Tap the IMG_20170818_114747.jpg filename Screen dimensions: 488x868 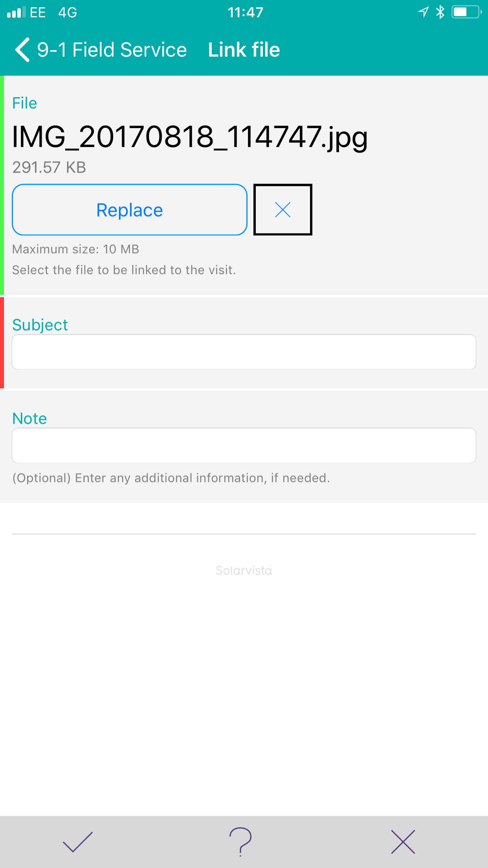(190, 137)
